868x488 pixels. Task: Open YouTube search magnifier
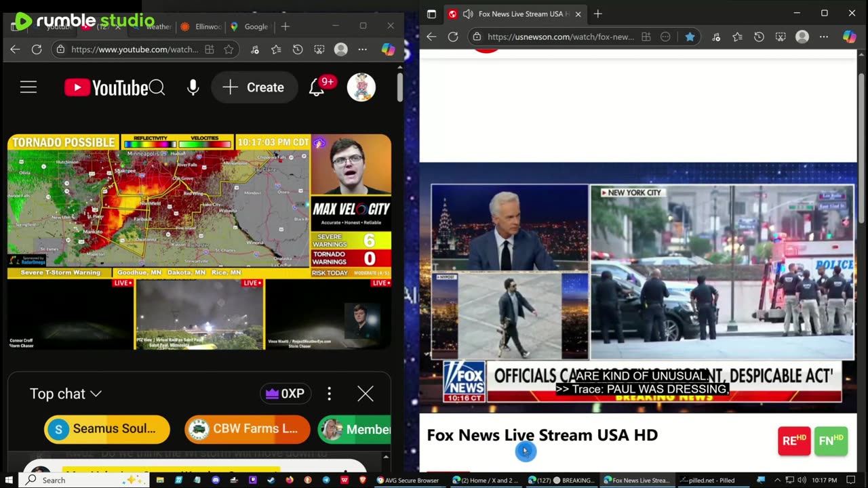pyautogui.click(x=157, y=87)
